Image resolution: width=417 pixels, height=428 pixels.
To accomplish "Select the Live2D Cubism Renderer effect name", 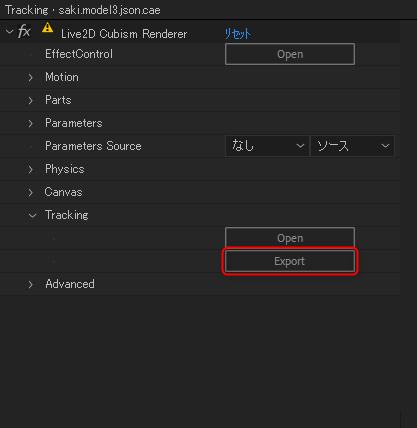I will point(124,34).
